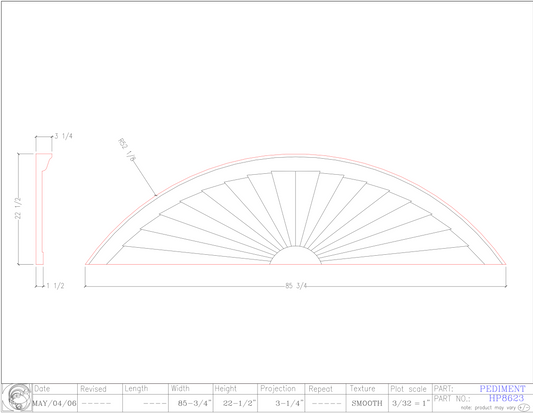533x413 pixels.
Task: Click the 'PART NO.:' label
Action: (452, 398)
